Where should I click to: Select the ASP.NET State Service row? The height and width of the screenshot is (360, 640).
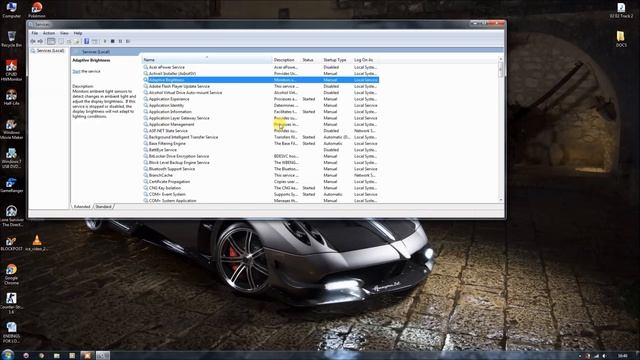[260, 131]
